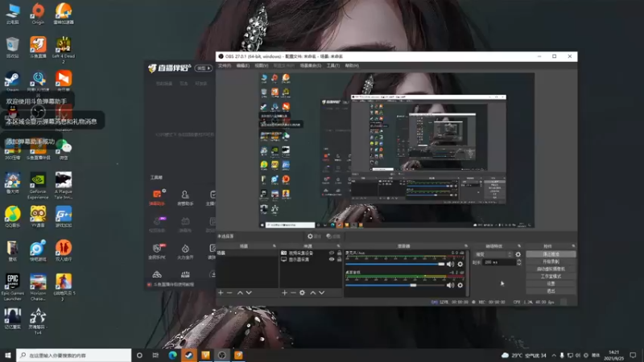Move the scene down in the scenes list
The image size is (644, 362).
[x=249, y=293]
